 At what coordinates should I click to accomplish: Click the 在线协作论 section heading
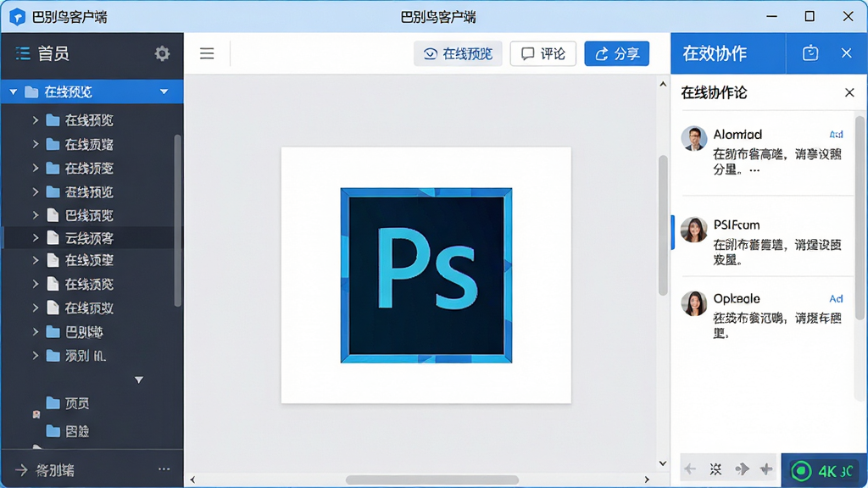click(x=714, y=92)
